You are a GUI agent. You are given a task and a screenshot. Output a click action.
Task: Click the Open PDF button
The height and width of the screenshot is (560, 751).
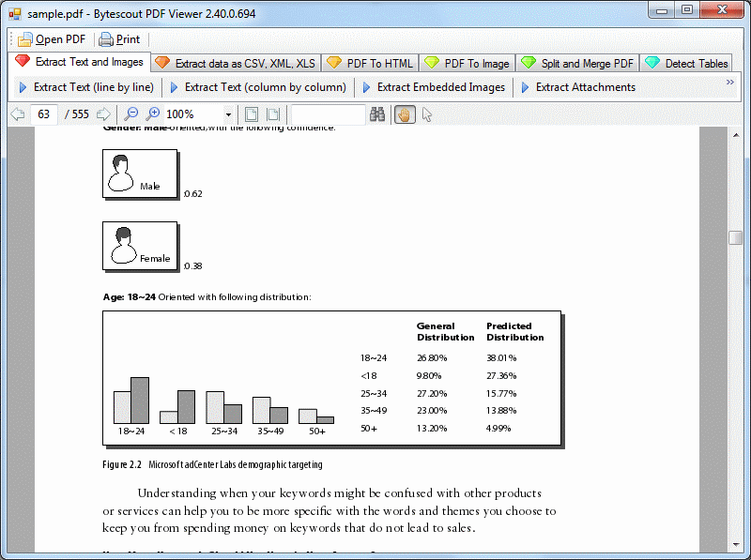click(x=52, y=39)
